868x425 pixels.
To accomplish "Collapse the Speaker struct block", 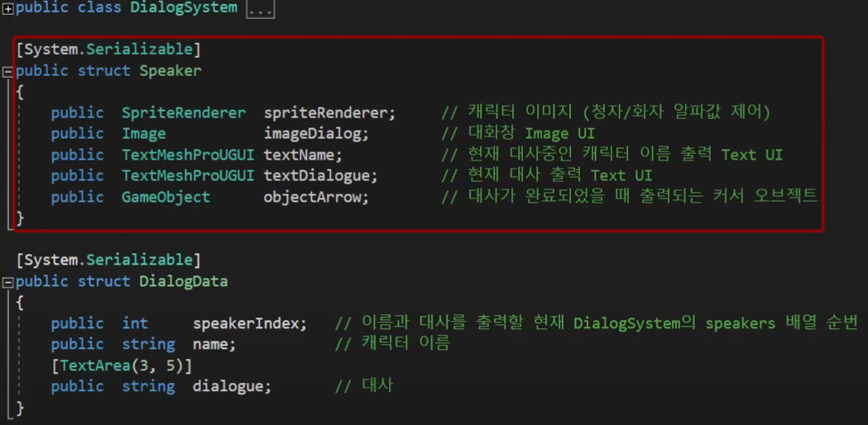I will [7, 72].
